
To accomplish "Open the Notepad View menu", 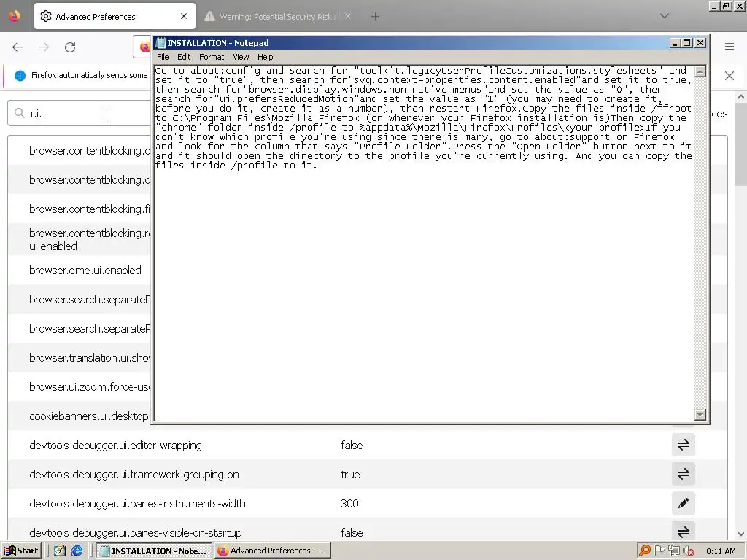I will point(241,57).
